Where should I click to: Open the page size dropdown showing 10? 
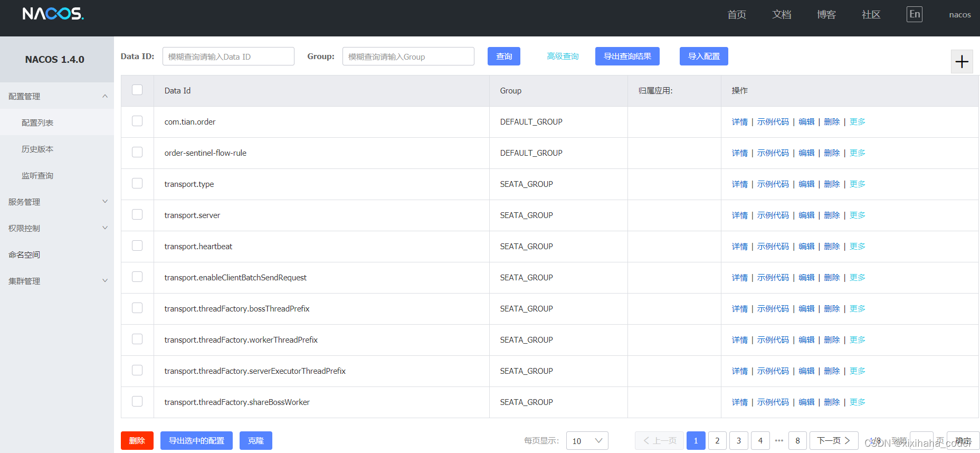tap(587, 441)
